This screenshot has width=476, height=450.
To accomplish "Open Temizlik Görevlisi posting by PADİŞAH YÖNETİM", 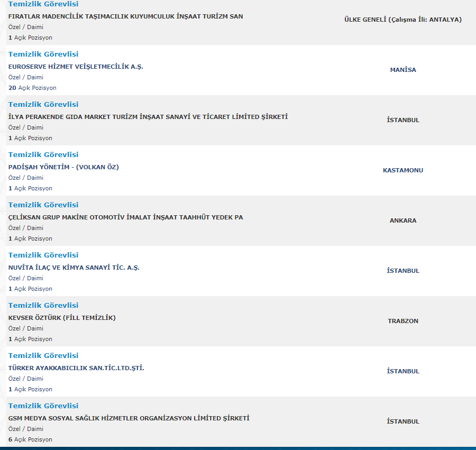I will click(x=43, y=154).
